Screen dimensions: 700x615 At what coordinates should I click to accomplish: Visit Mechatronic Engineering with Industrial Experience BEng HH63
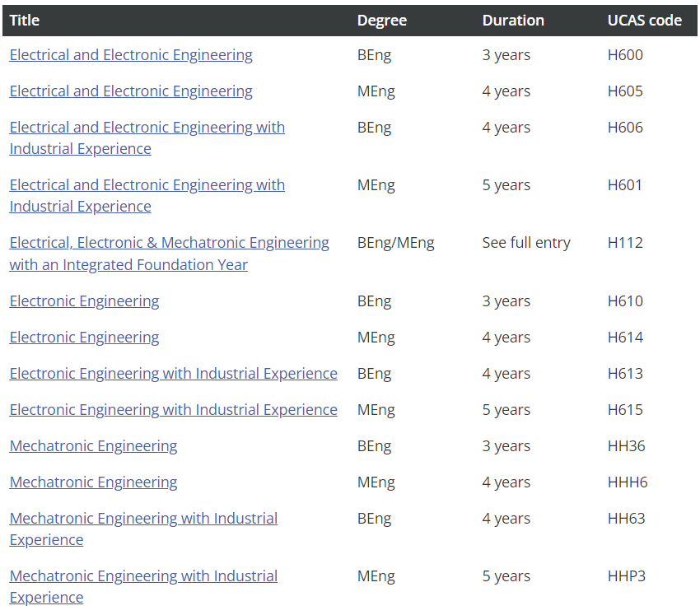143,519
